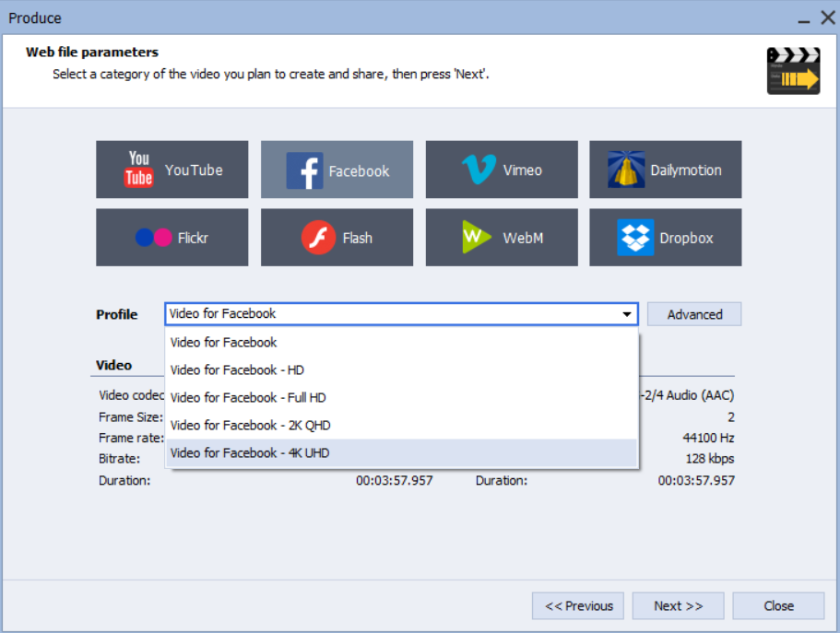Select the YouTube platform icon
The image size is (840, 633).
(x=139, y=170)
